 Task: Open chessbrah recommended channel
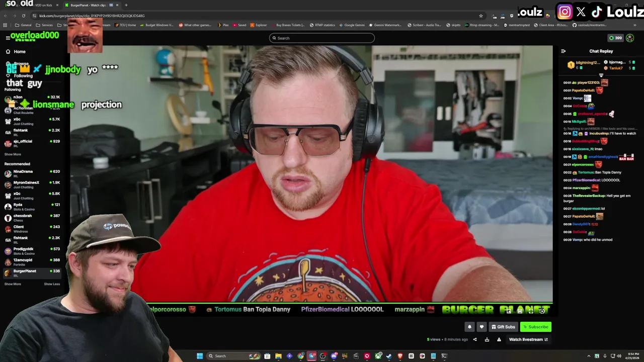32,217
